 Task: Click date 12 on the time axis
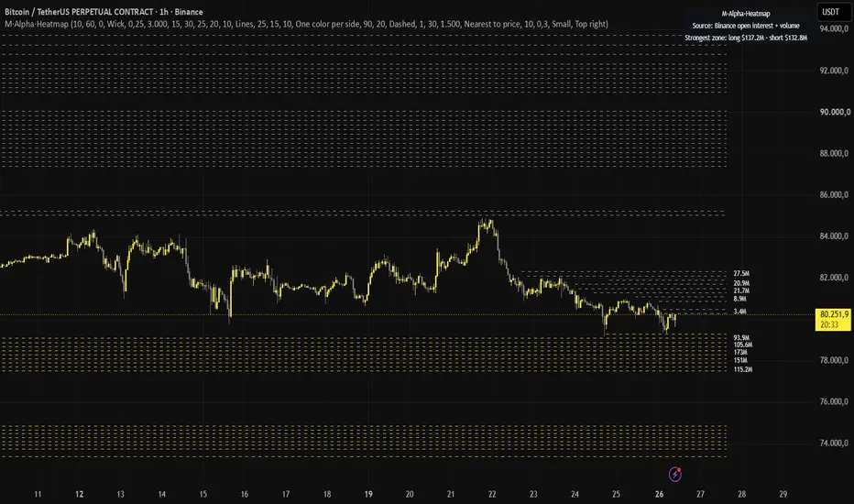79,494
